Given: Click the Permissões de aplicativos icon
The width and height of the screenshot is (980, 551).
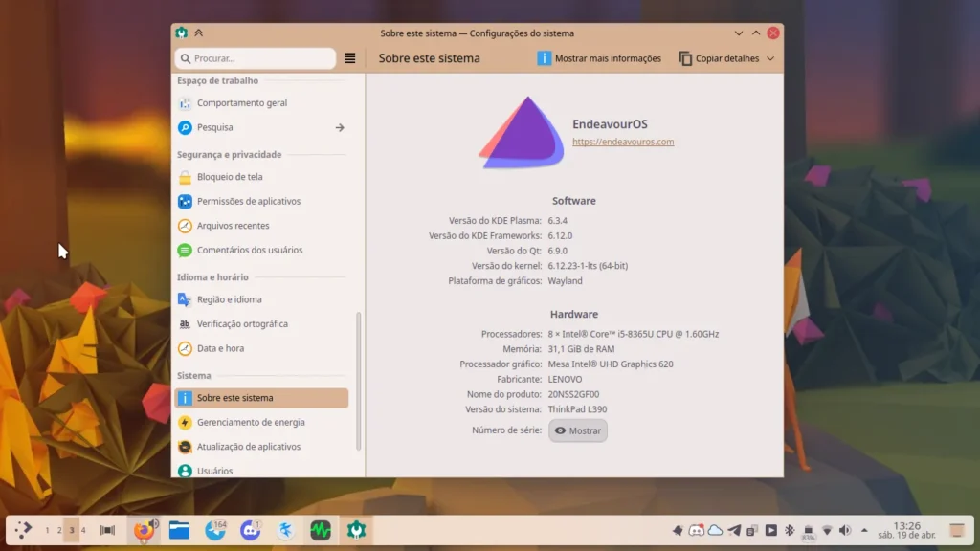Looking at the screenshot, I should [x=185, y=201].
